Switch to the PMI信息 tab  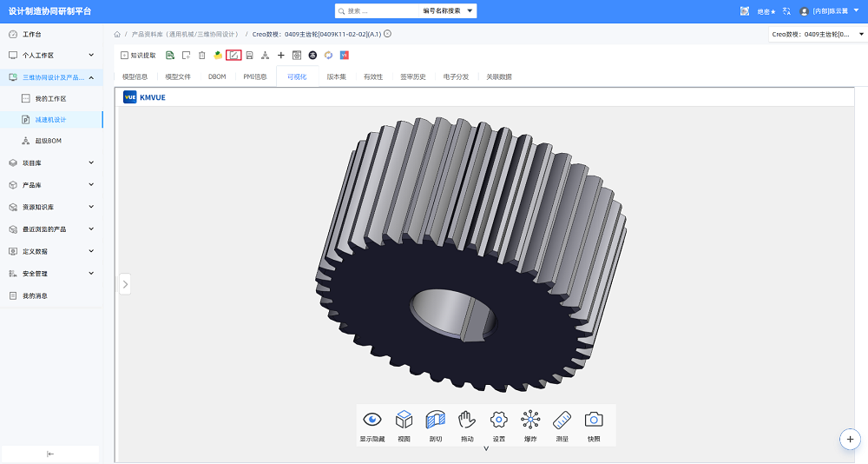255,77
